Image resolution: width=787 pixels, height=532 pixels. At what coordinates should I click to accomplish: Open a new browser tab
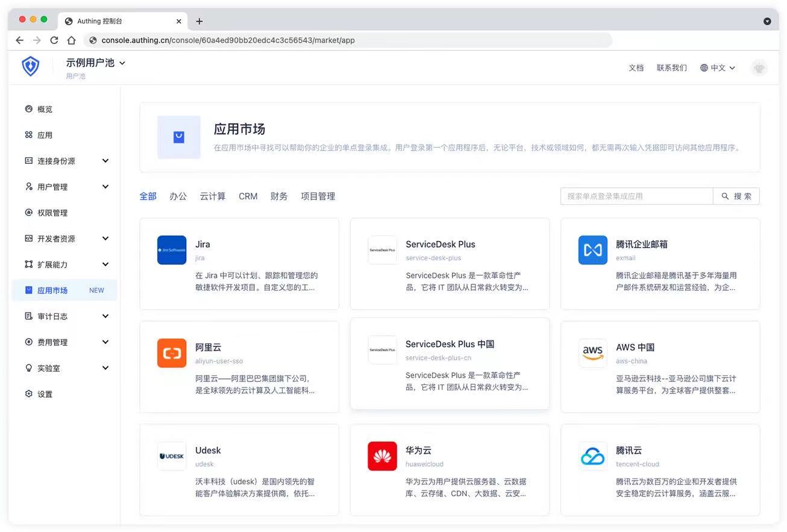point(199,21)
